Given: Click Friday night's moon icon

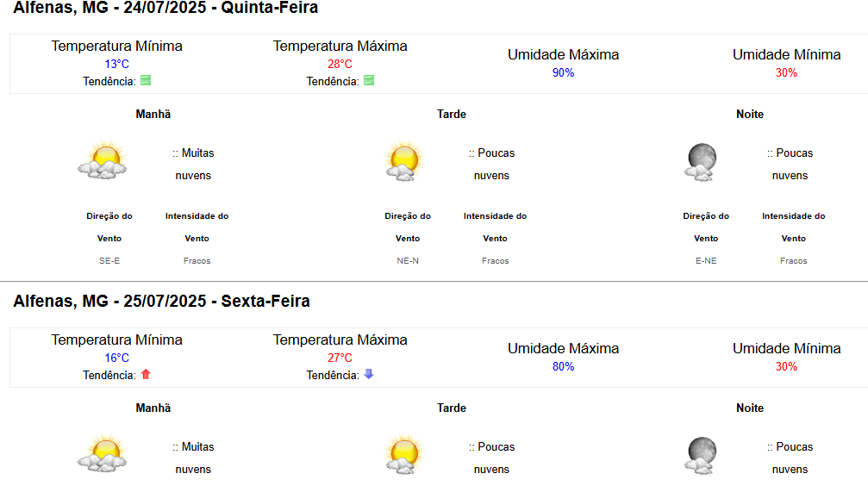Looking at the screenshot, I should pos(701,456).
